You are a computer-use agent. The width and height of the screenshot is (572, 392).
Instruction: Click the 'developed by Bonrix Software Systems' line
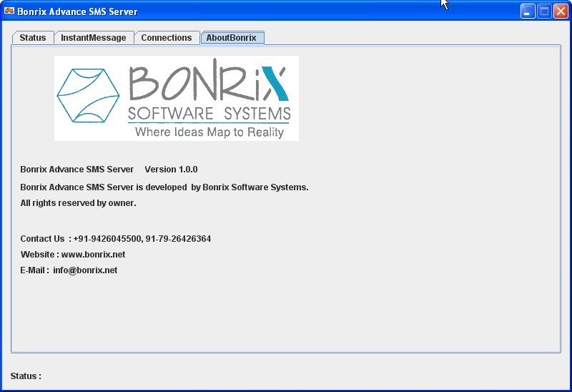tap(164, 187)
